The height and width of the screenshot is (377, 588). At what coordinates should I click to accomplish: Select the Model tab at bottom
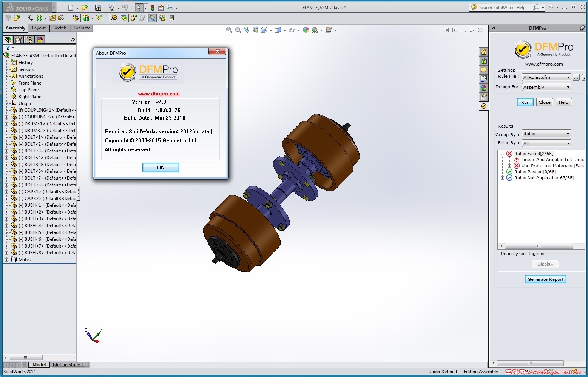tap(39, 365)
